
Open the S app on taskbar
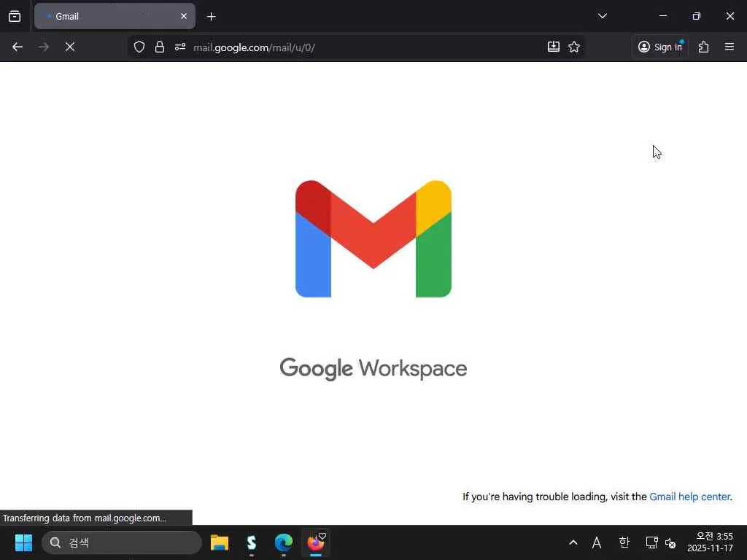pyautogui.click(x=252, y=542)
